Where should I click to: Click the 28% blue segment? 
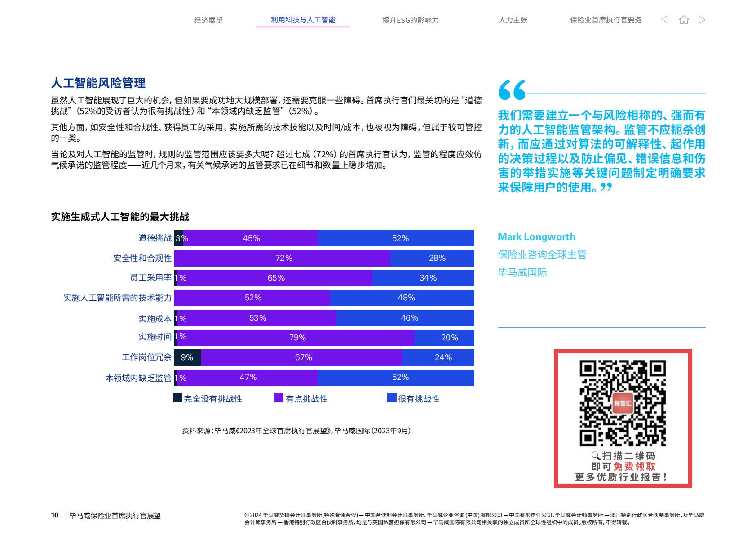point(432,258)
